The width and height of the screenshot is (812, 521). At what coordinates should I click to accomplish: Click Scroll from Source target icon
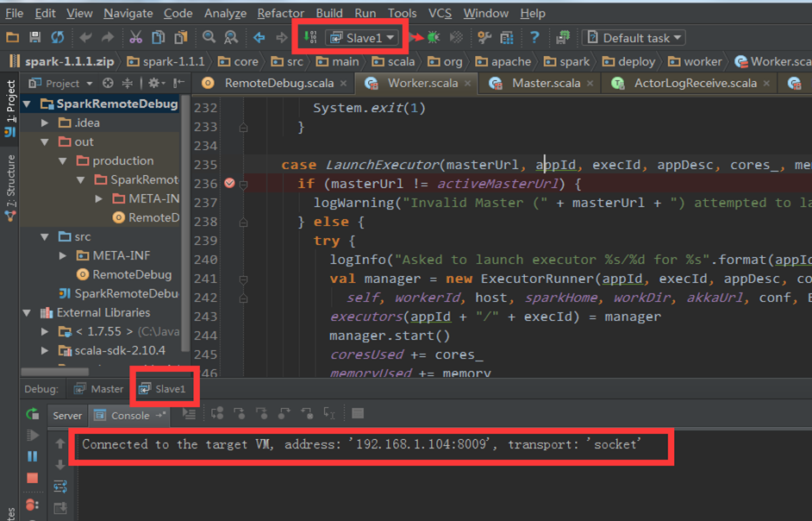108,83
